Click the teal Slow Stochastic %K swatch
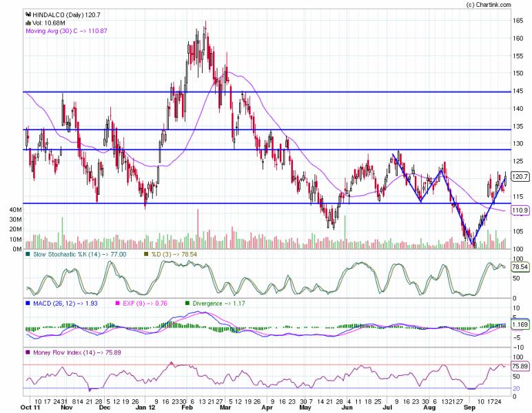 [x=28, y=254]
